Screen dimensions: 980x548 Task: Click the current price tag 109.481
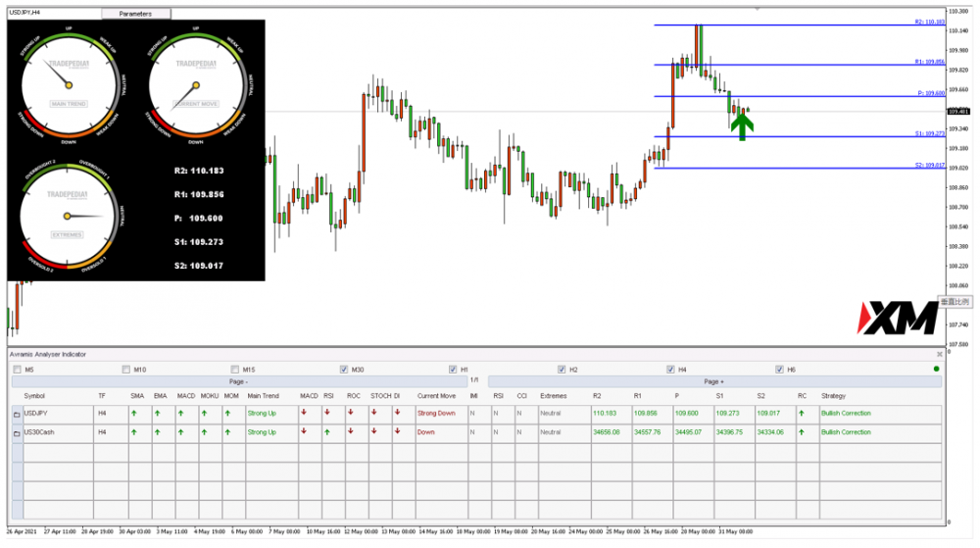tap(958, 112)
